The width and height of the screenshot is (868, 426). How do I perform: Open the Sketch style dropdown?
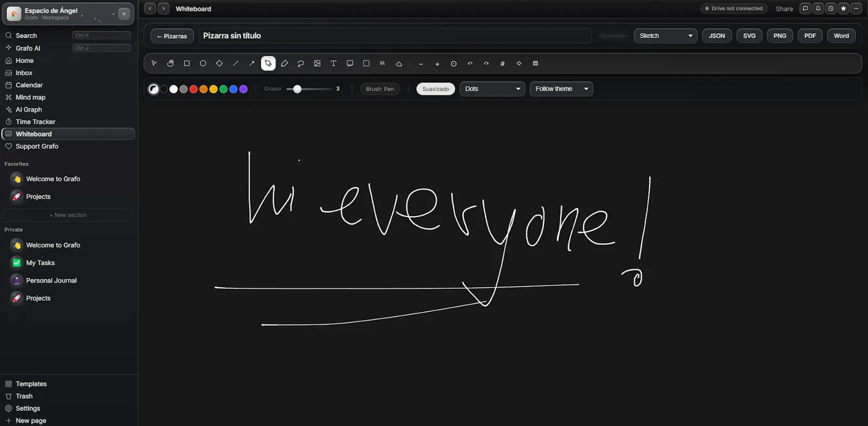[x=666, y=36]
